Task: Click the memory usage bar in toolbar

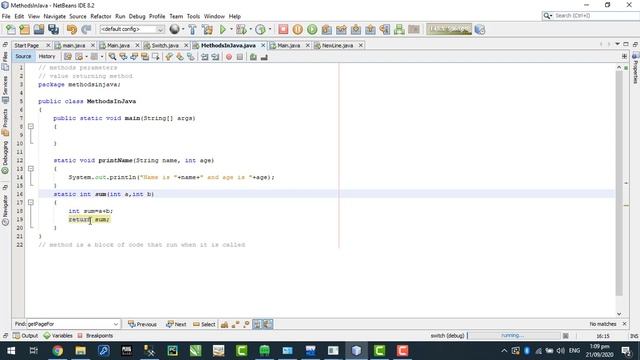Action: (x=449, y=29)
